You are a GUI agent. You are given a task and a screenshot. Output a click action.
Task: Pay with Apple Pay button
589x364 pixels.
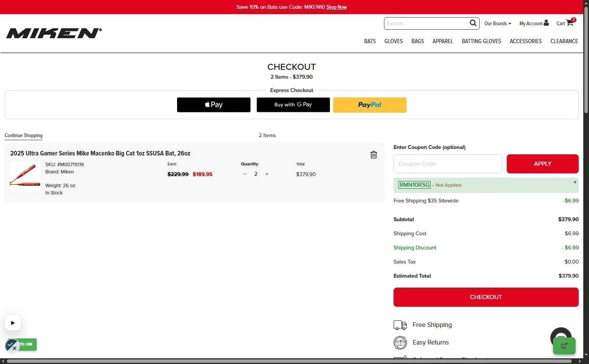click(x=214, y=105)
